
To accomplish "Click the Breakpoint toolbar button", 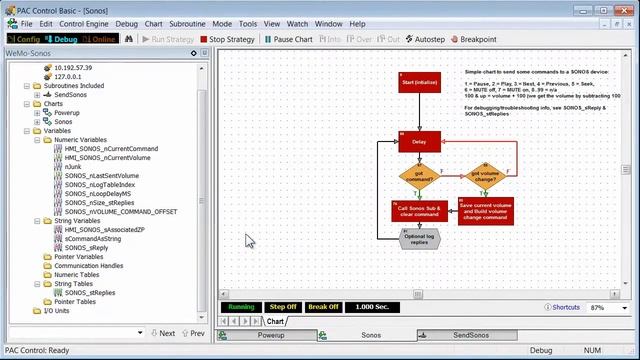I will 474,40.
